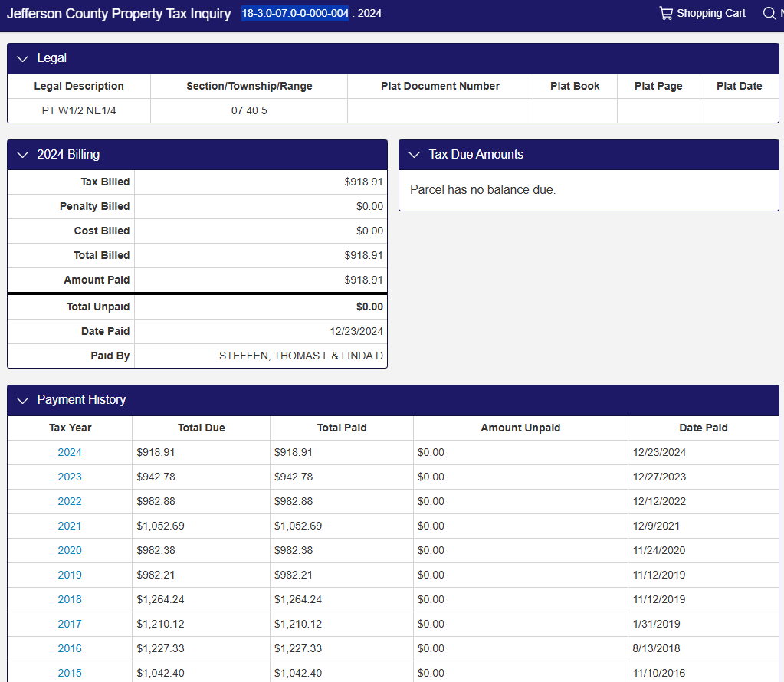Click Jefferson County Property Tax Inquiry title

point(119,14)
